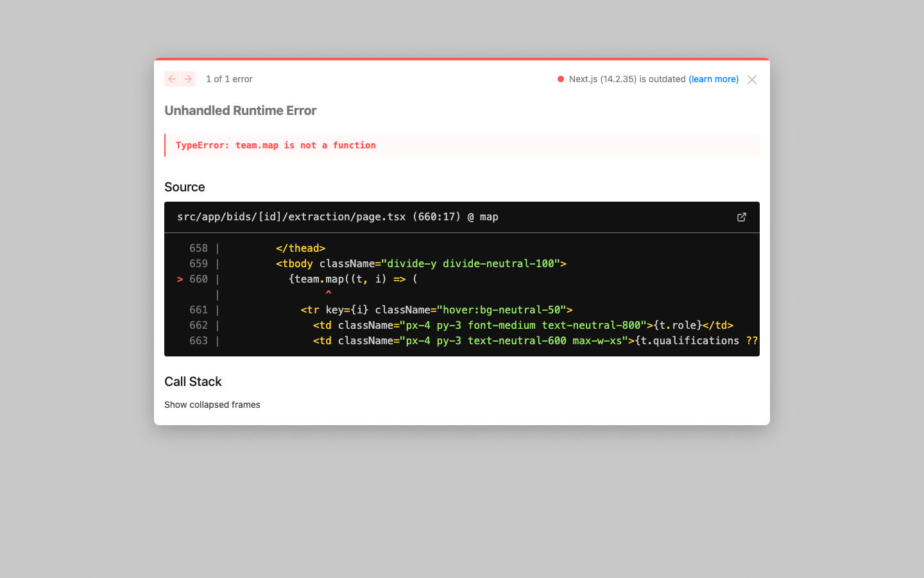Open the learn more link
Image resolution: width=924 pixels, height=578 pixels.
coord(714,79)
